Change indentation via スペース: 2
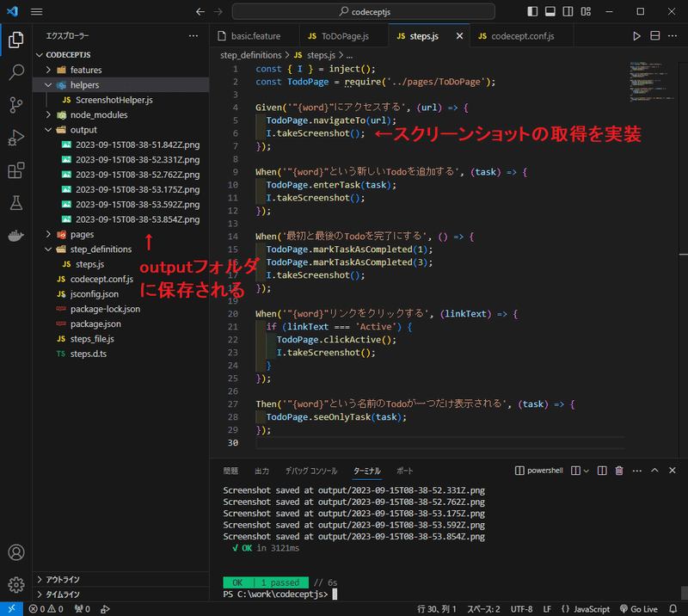688x616 pixels. (483, 609)
